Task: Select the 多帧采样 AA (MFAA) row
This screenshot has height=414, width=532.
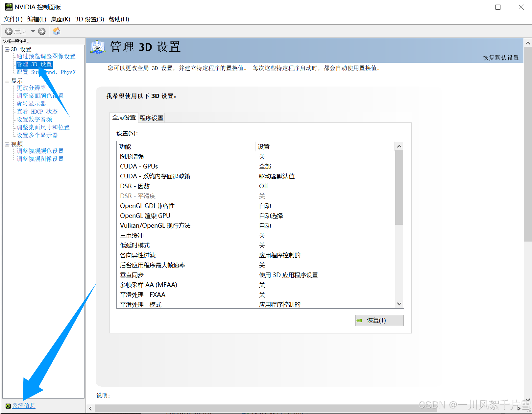Action: coord(256,285)
